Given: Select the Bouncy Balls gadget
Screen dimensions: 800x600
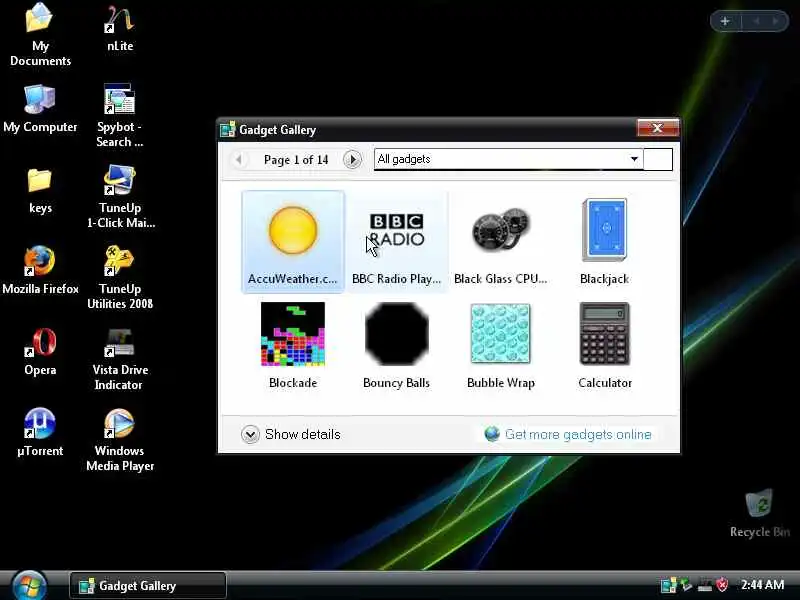Looking at the screenshot, I should pyautogui.click(x=396, y=345).
